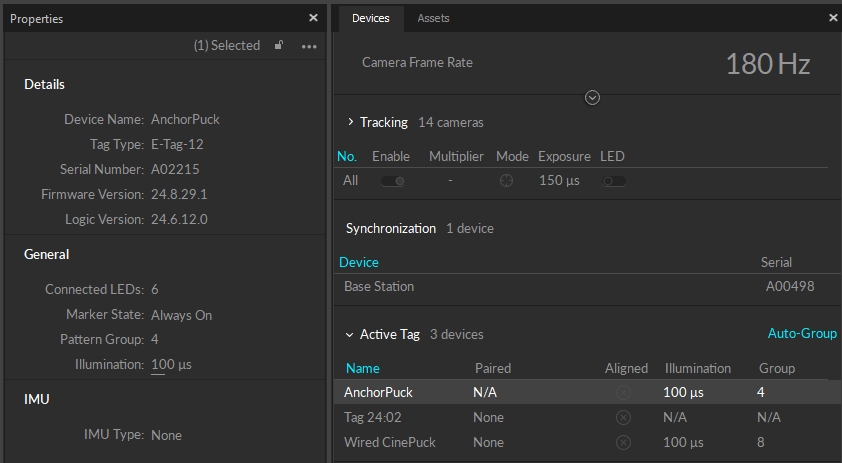Viewport: 842px width, 463px height.
Task: Collapse the Active Tag section
Action: (349, 335)
